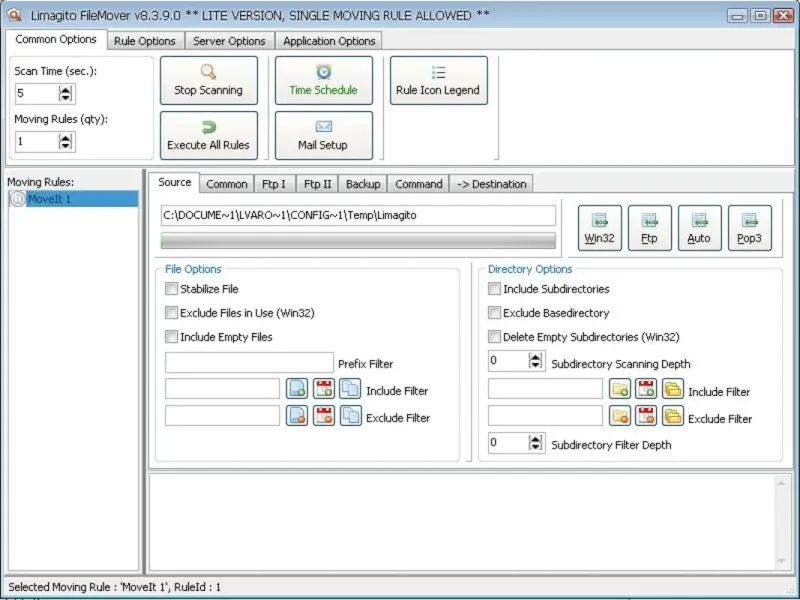Select MoveIt 1 in Moving Rules list
Image resolution: width=800 pixels, height=600 pixels.
click(74, 199)
